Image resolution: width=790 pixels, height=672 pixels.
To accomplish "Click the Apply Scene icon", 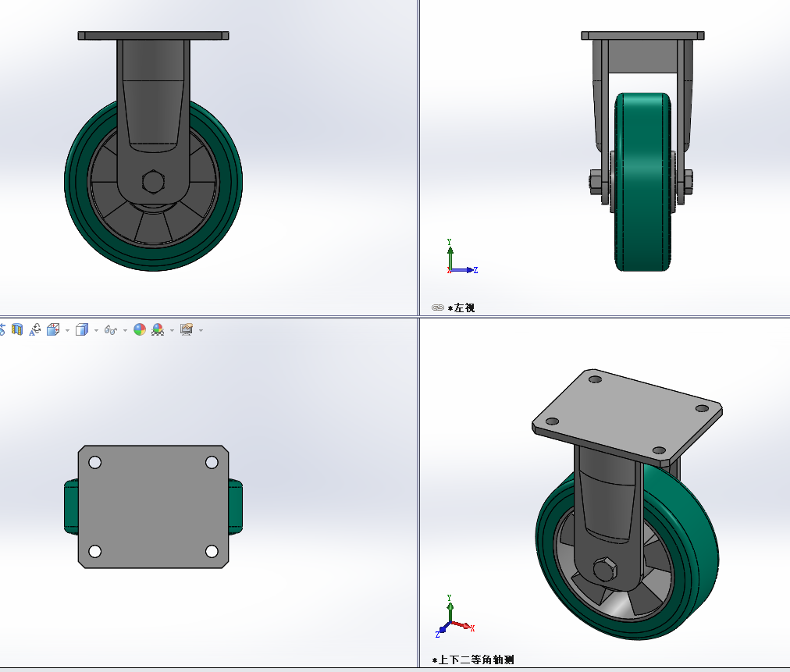I will coord(158,330).
